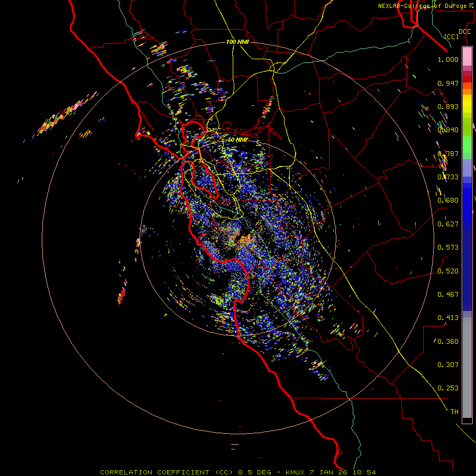The image size is (476, 476).
Task: Pick the dark red color bar segment
Action: point(467,79)
